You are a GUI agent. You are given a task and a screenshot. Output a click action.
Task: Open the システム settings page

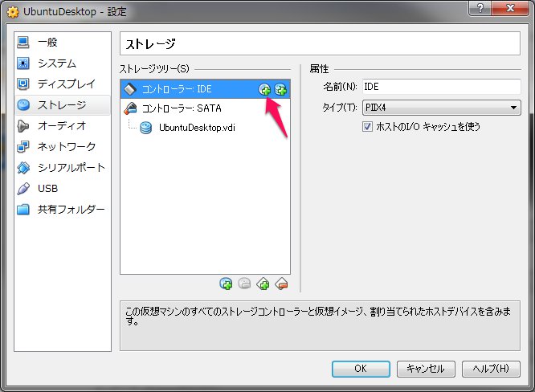point(63,63)
